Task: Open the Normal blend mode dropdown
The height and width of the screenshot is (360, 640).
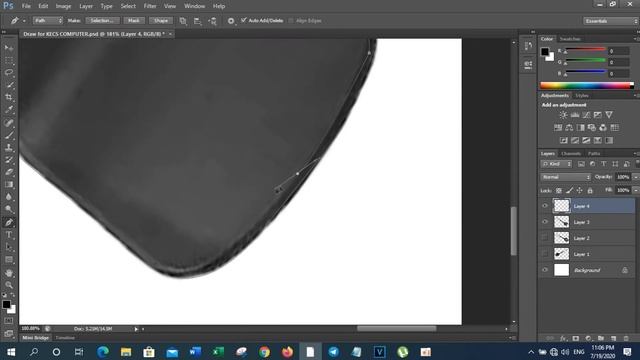Action: 566,177
